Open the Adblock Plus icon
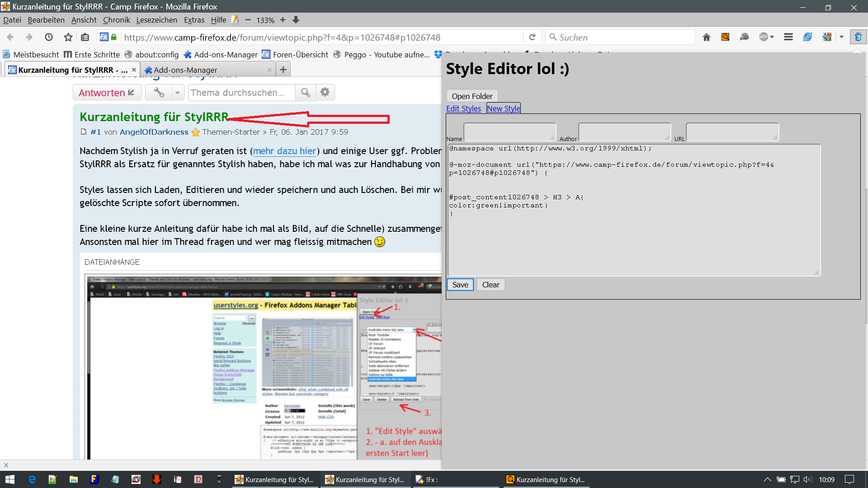 (764, 37)
